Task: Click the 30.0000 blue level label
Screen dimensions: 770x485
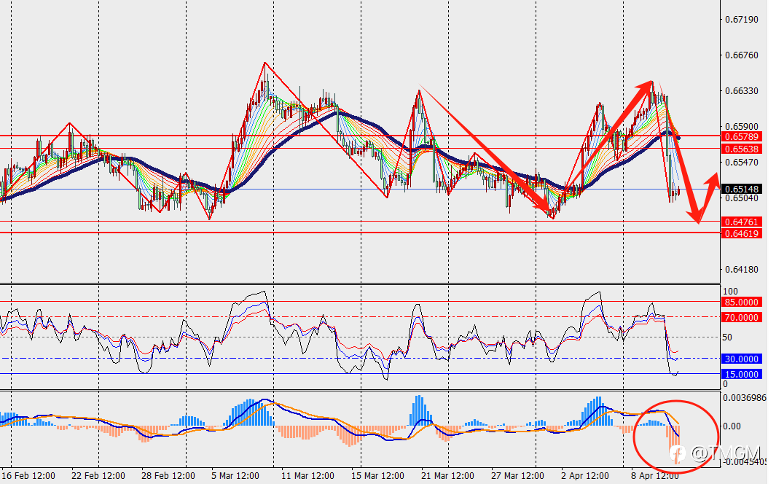Action: click(742, 359)
